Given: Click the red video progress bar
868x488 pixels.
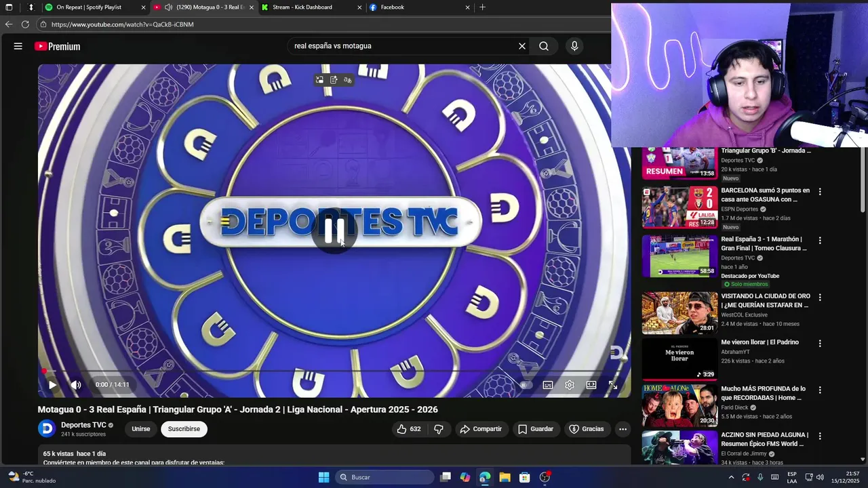Looking at the screenshot, I should (334, 371).
